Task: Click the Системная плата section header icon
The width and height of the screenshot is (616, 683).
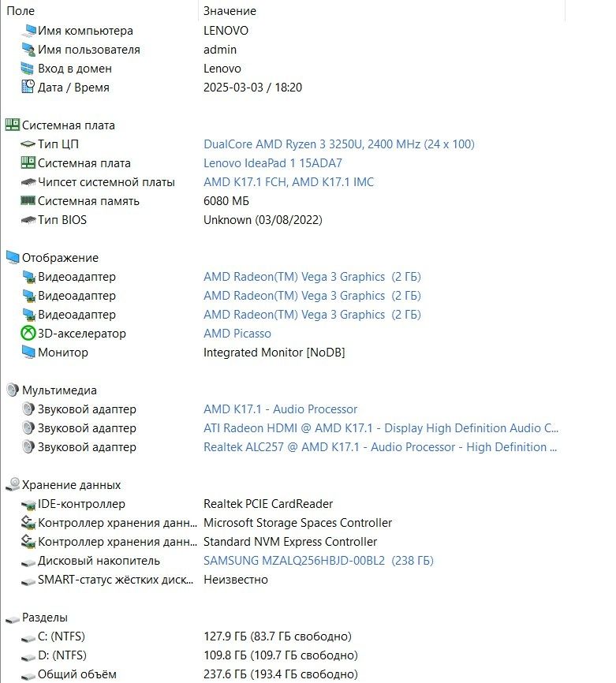Action: point(12,125)
